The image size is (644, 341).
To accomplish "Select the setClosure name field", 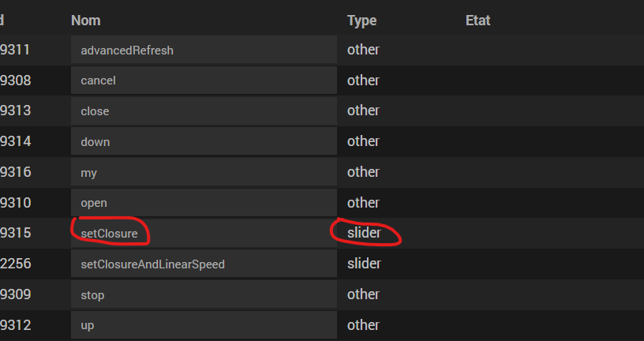I will [204, 234].
